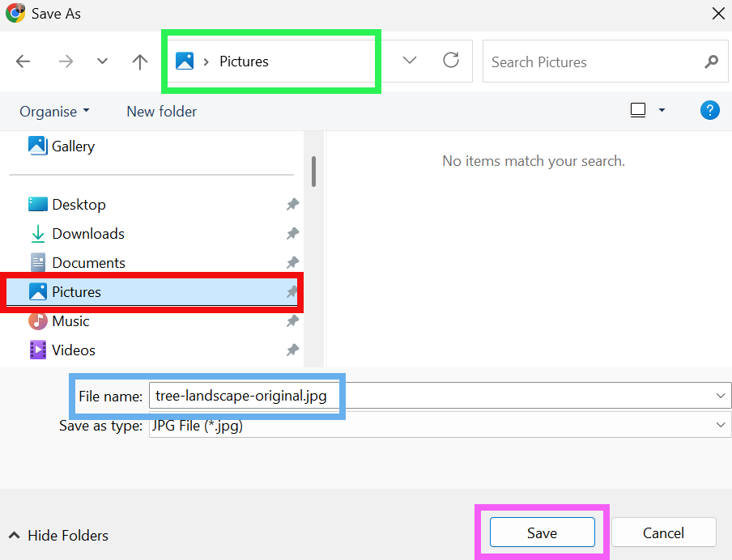Click the navigation pane scrollbar thumb
The width and height of the screenshot is (732, 560).
click(313, 172)
